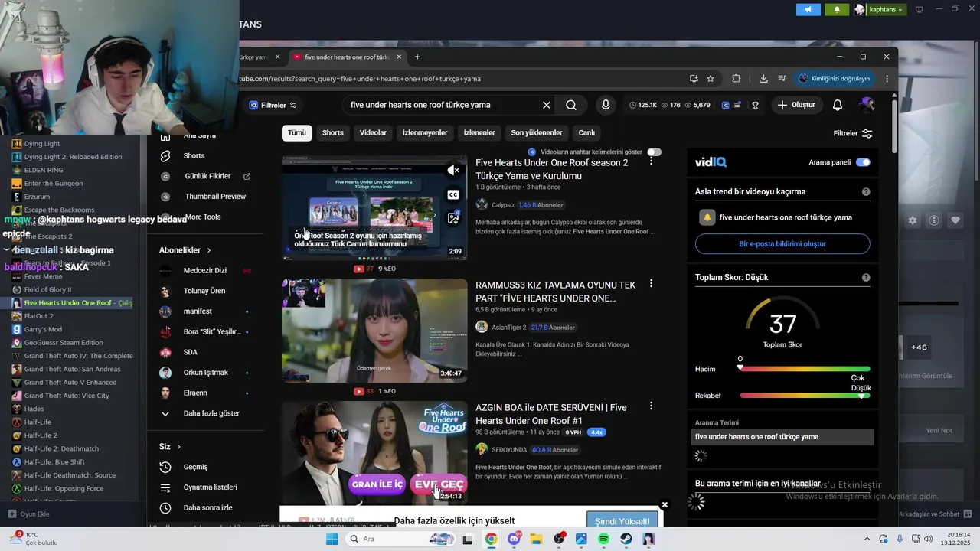Open Chrome downloads icon
980x551 pixels.
(x=763, y=78)
